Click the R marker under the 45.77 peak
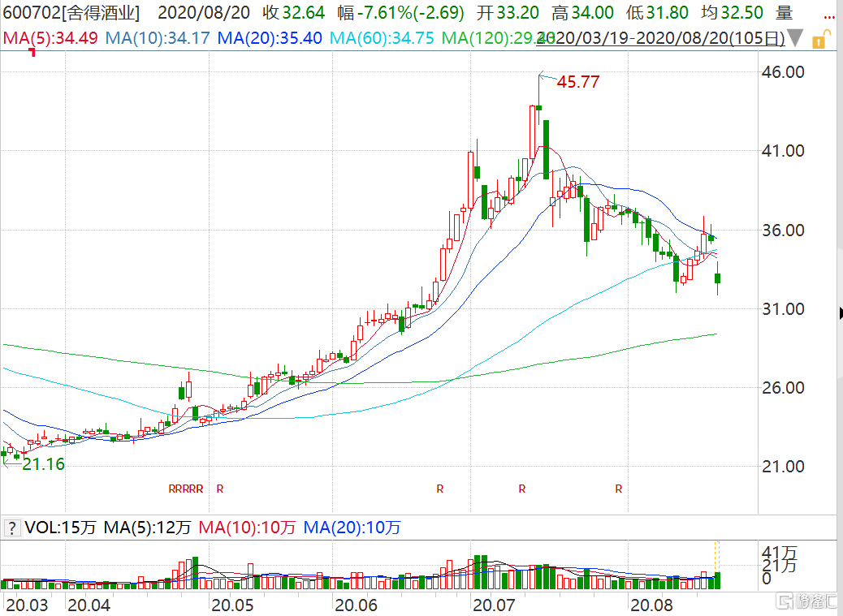 pos(522,489)
